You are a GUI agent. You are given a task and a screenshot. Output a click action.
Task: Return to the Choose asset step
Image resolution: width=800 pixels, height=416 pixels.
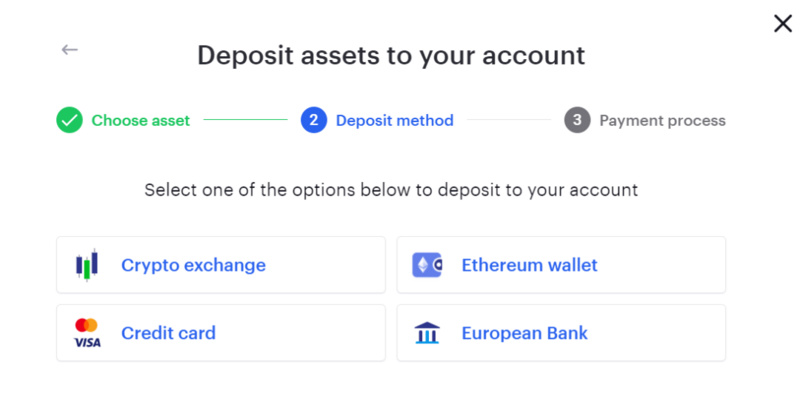coord(140,121)
